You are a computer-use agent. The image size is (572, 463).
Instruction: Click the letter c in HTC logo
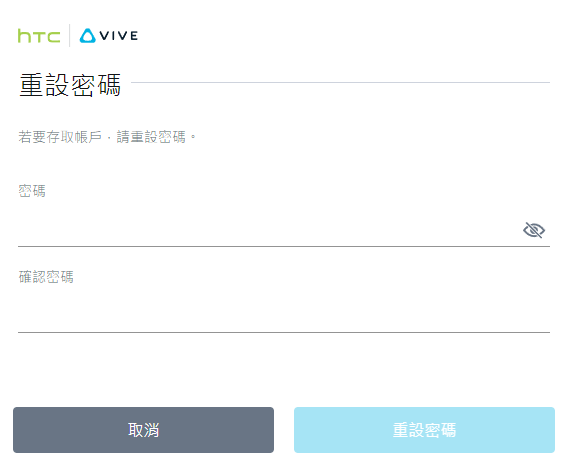pyautogui.click(x=52, y=38)
